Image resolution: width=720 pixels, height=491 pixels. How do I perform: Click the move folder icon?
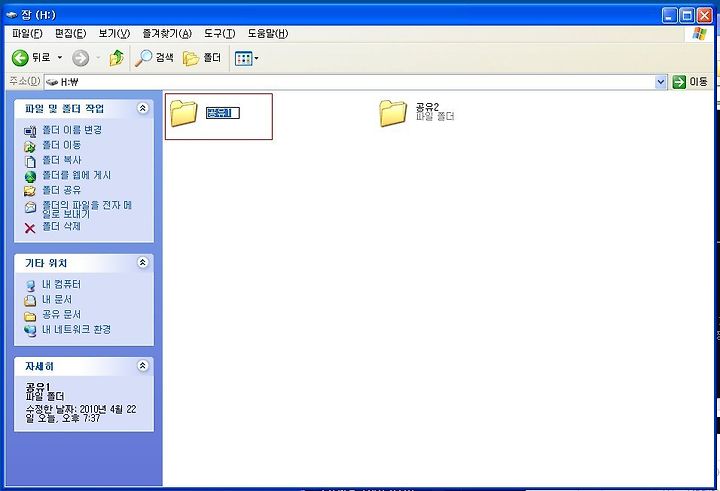coord(30,147)
